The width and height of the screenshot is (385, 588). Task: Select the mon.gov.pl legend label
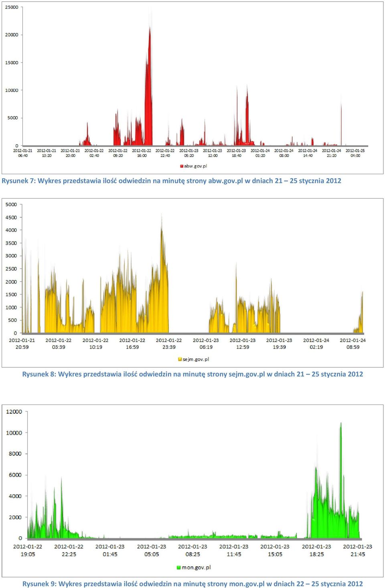(196, 568)
